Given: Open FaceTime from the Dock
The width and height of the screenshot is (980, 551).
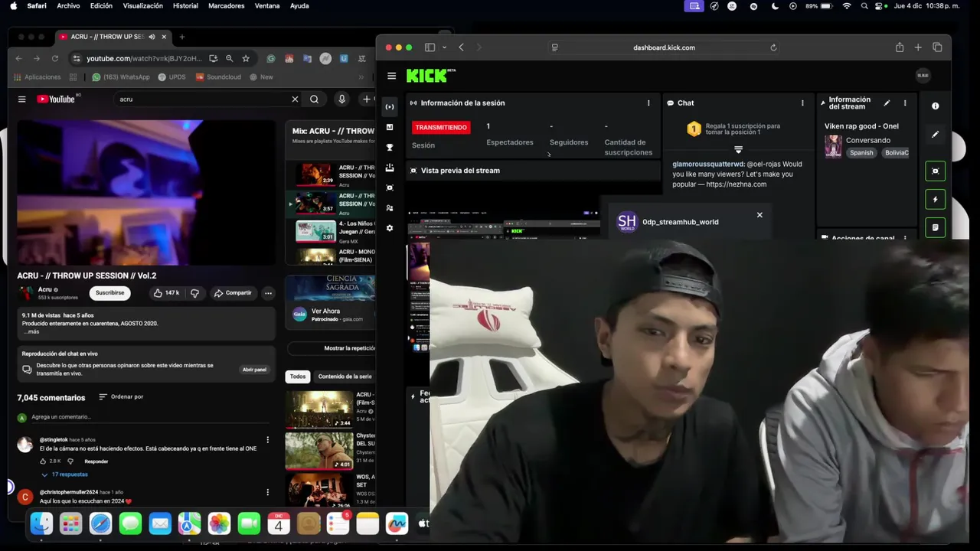Looking at the screenshot, I should point(249,523).
